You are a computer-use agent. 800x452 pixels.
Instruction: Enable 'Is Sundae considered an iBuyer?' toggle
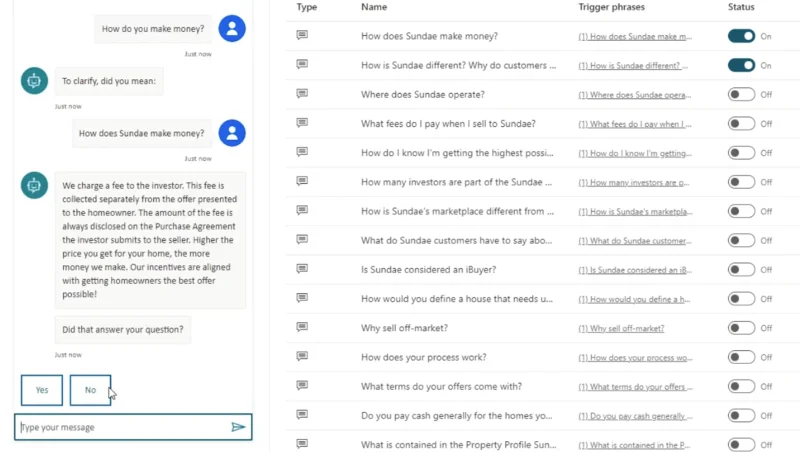click(x=741, y=269)
